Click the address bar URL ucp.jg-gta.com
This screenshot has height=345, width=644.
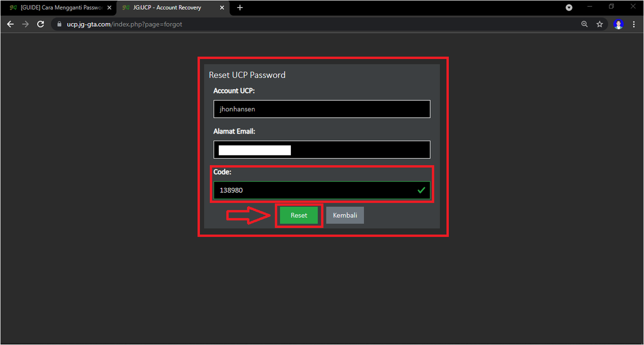tap(124, 24)
